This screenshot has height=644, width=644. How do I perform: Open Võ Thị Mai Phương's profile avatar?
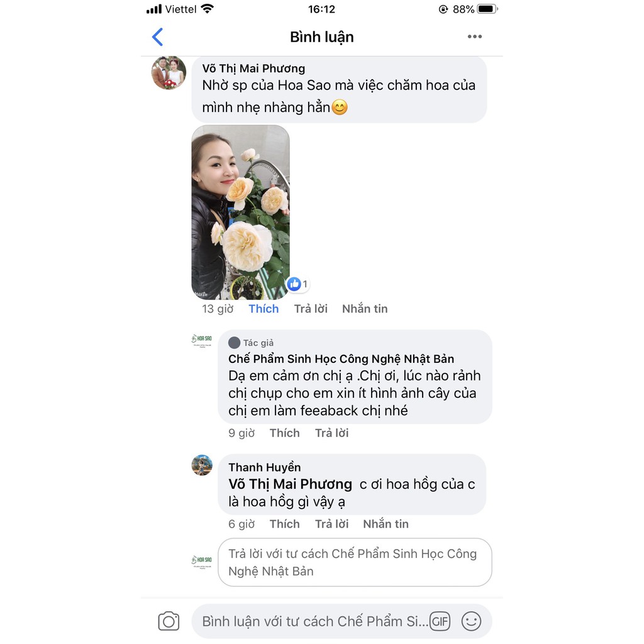click(x=169, y=73)
